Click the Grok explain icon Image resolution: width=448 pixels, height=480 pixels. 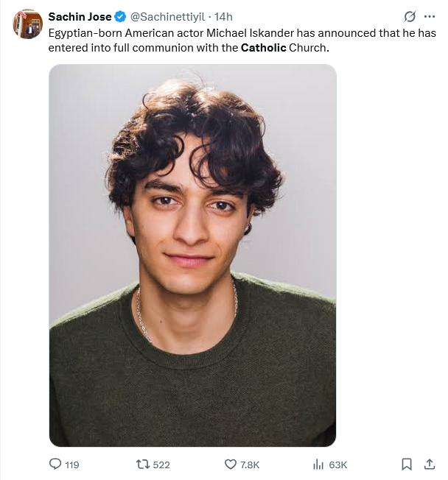point(410,17)
